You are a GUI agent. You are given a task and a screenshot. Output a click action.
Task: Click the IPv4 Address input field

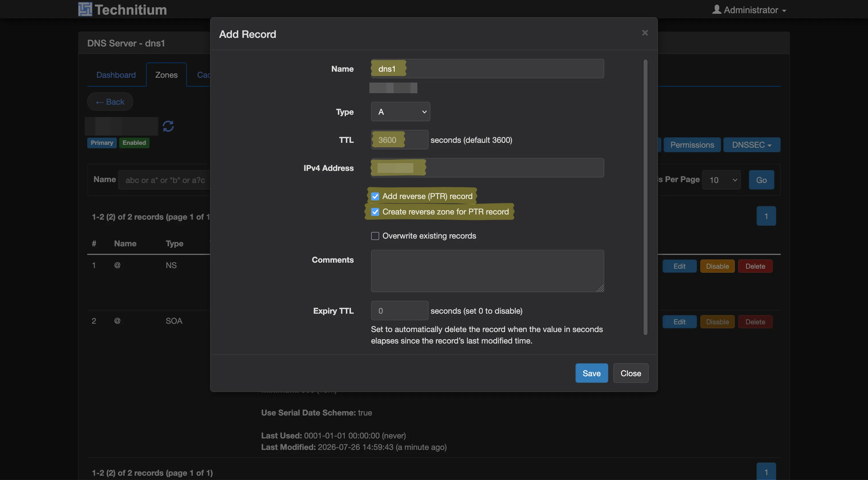click(x=487, y=168)
